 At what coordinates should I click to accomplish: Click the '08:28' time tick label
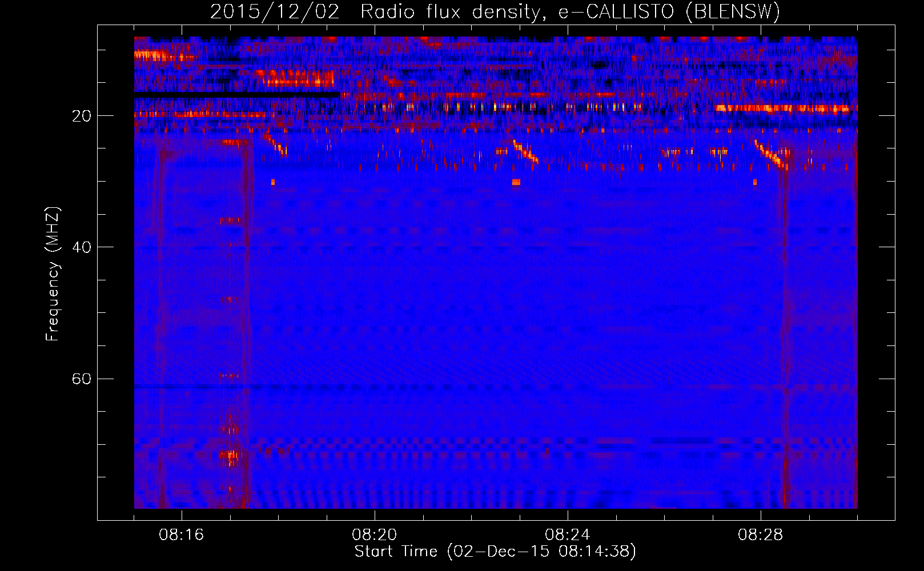pyautogui.click(x=760, y=535)
